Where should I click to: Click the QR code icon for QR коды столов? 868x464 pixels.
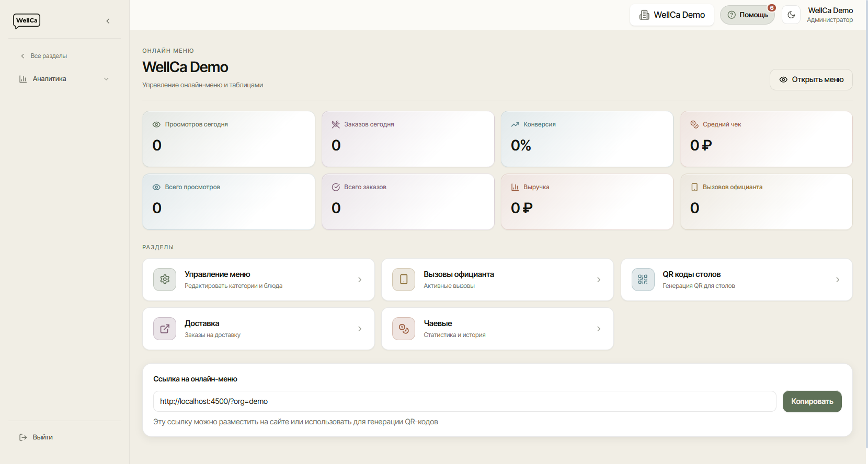coord(643,280)
